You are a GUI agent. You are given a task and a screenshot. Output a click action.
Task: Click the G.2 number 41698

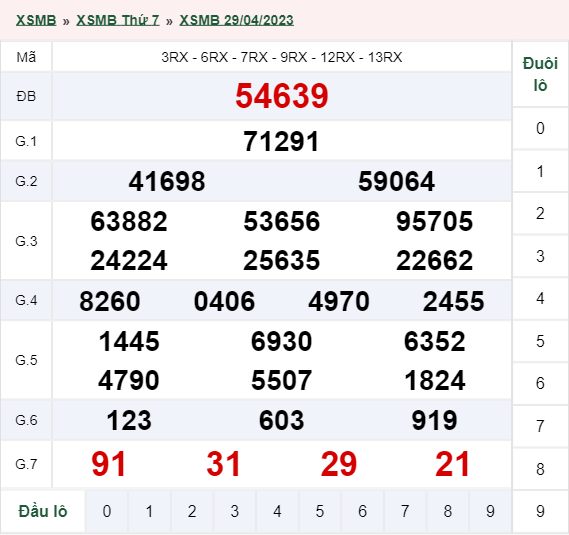click(x=167, y=181)
